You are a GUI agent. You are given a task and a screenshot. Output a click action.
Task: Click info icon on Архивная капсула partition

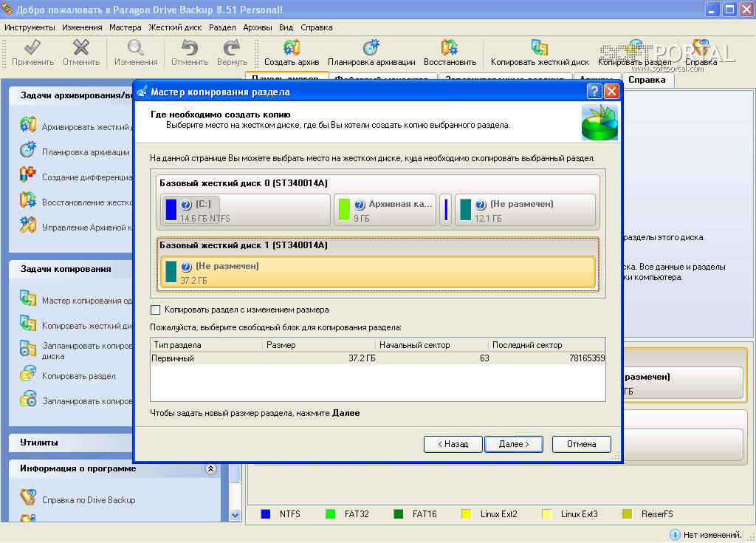[360, 205]
